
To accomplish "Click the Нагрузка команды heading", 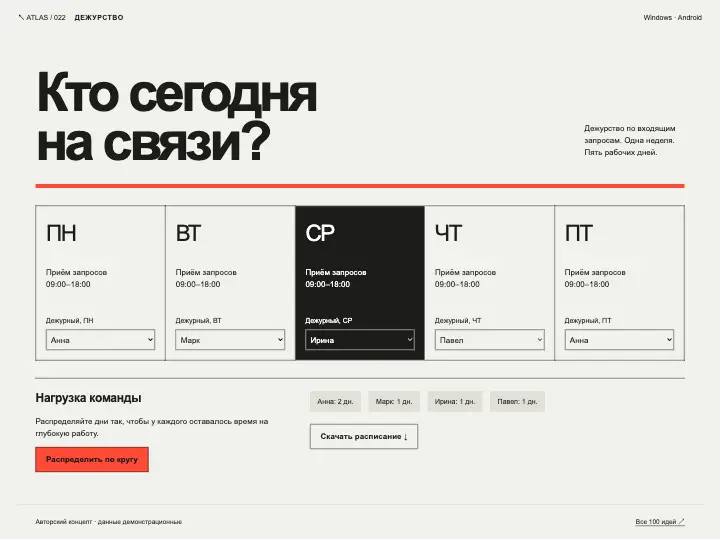I will 88,398.
